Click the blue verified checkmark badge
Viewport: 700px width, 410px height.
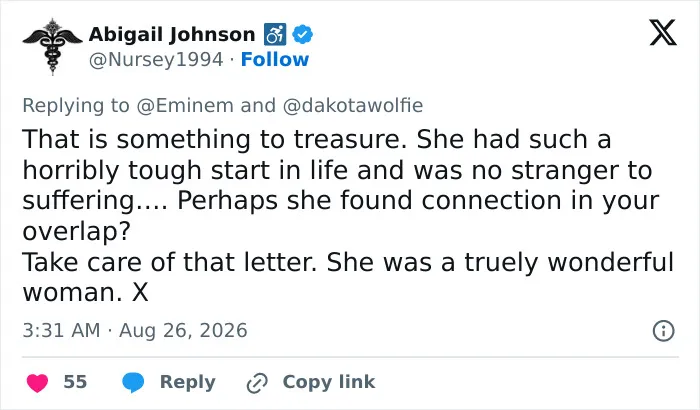click(303, 34)
